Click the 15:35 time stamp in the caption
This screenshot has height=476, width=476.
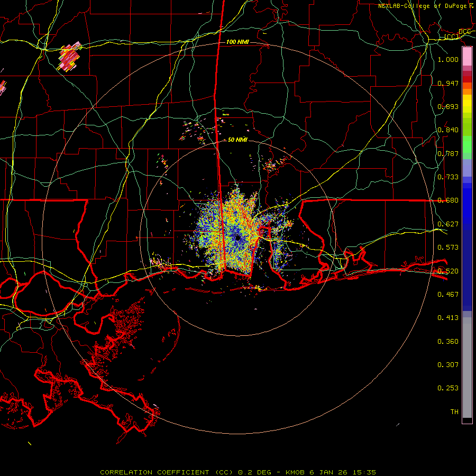pos(364,472)
